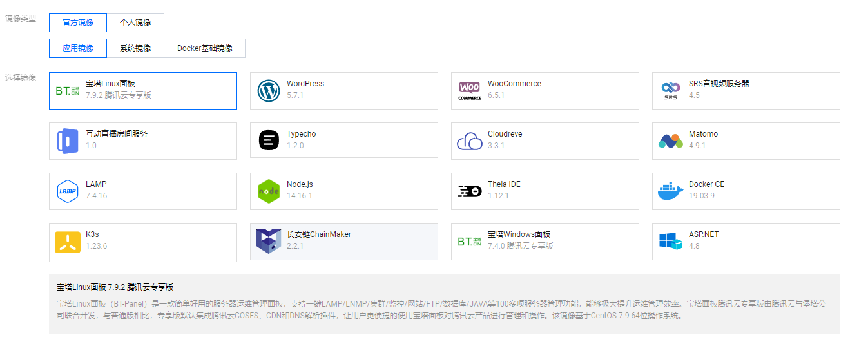Click the ASP.NET Windows logo icon
868x344 pixels.
click(x=671, y=242)
